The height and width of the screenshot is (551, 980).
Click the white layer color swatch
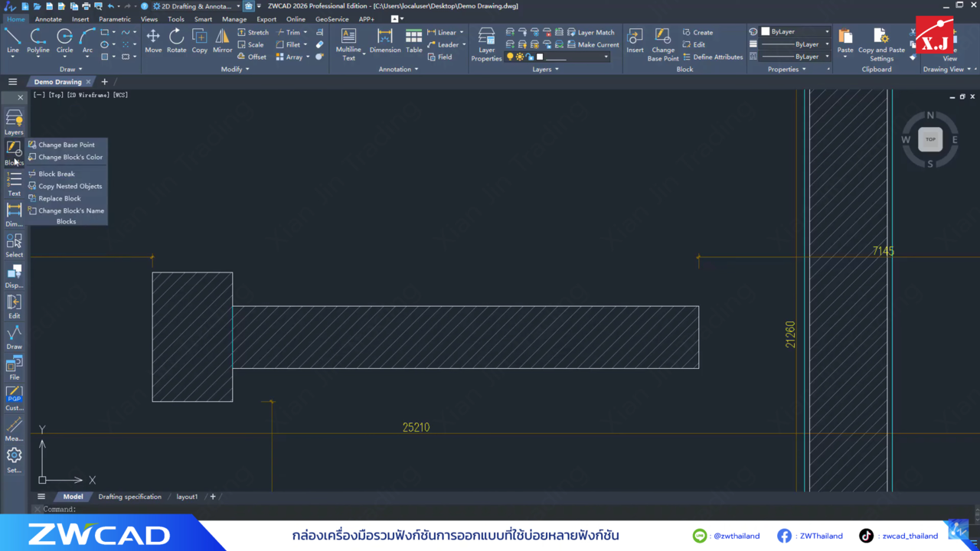tap(540, 57)
